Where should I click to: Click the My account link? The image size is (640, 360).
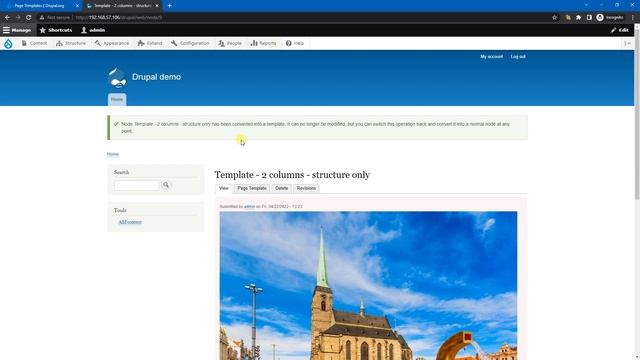pos(491,57)
